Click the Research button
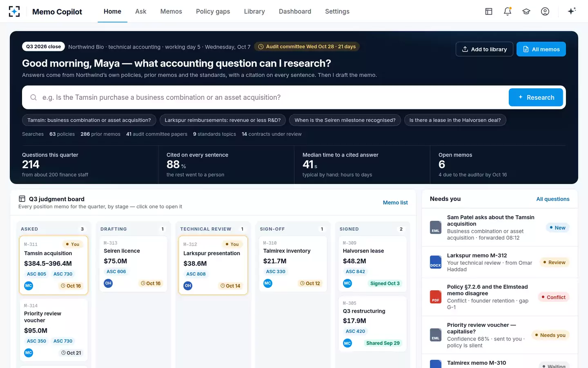Screen dimensions: 588x368 tap(536, 97)
